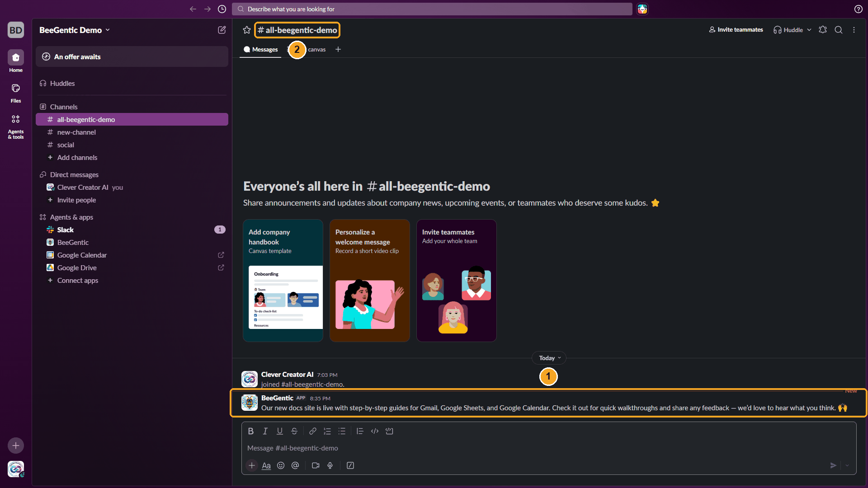Go to Home in the sidebar
868x488 pixels.
pyautogui.click(x=16, y=61)
